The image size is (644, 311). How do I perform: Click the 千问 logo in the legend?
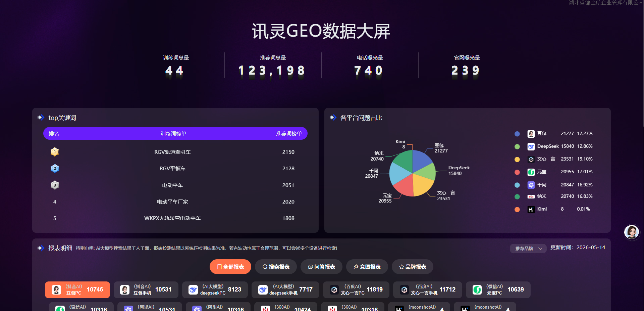point(531,185)
